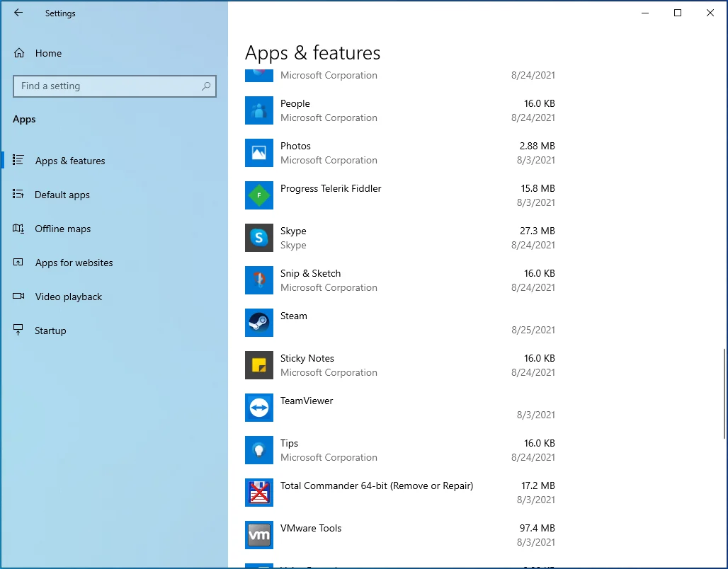This screenshot has height=569, width=728.
Task: Open the Offline maps page
Action: (x=114, y=229)
